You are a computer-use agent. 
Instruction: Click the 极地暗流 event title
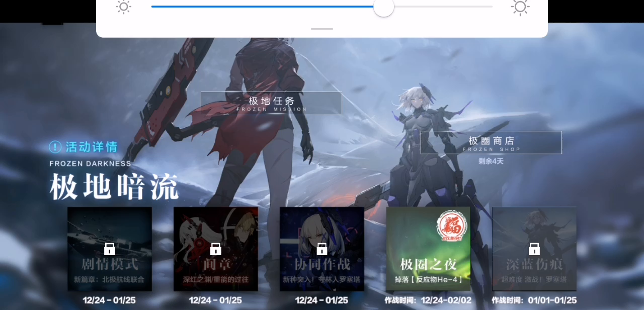click(x=114, y=187)
